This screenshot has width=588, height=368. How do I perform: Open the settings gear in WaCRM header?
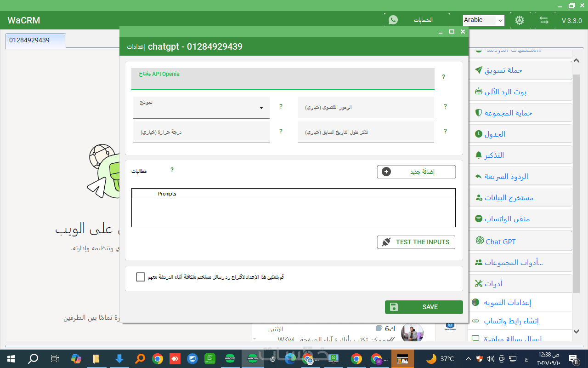coord(520,20)
